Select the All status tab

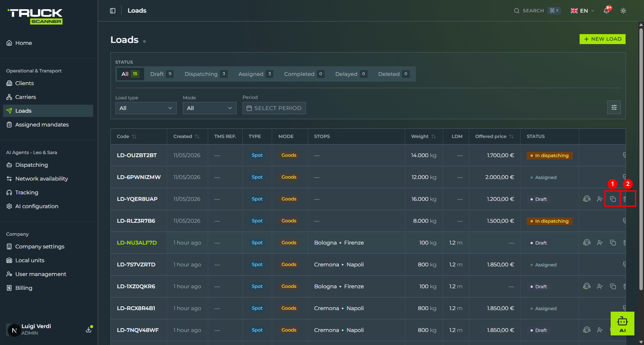click(x=130, y=74)
